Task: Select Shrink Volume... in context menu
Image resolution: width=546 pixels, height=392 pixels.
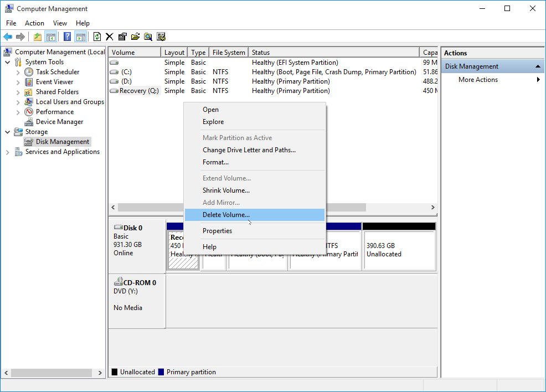Action: click(226, 190)
